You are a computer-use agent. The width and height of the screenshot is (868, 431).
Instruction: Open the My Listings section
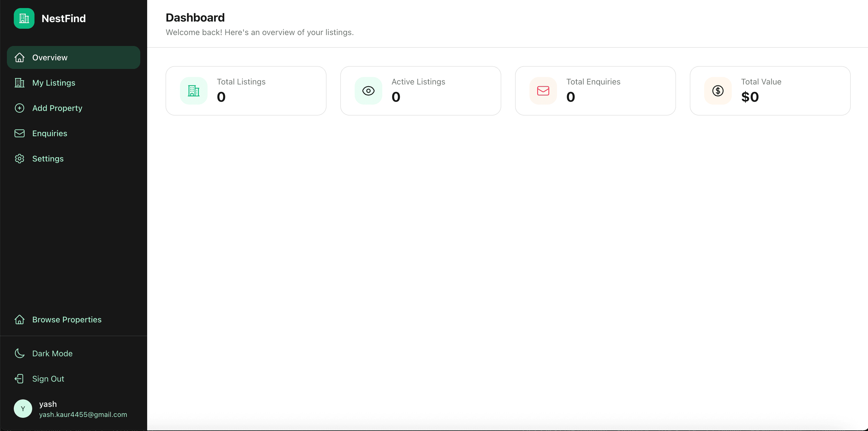click(53, 82)
